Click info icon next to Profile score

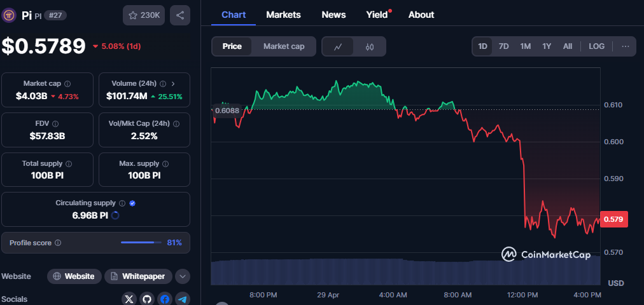pos(58,243)
